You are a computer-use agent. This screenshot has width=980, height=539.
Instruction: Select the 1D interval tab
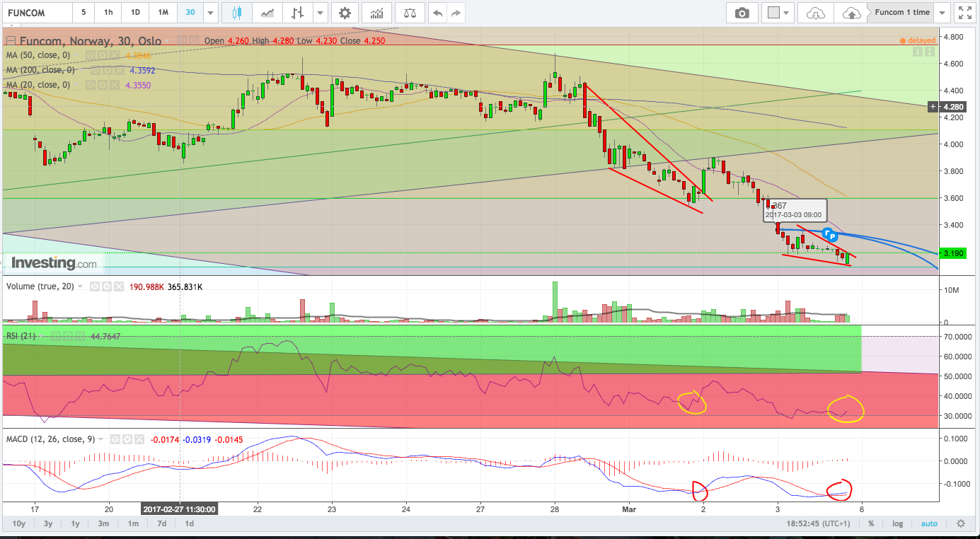135,13
